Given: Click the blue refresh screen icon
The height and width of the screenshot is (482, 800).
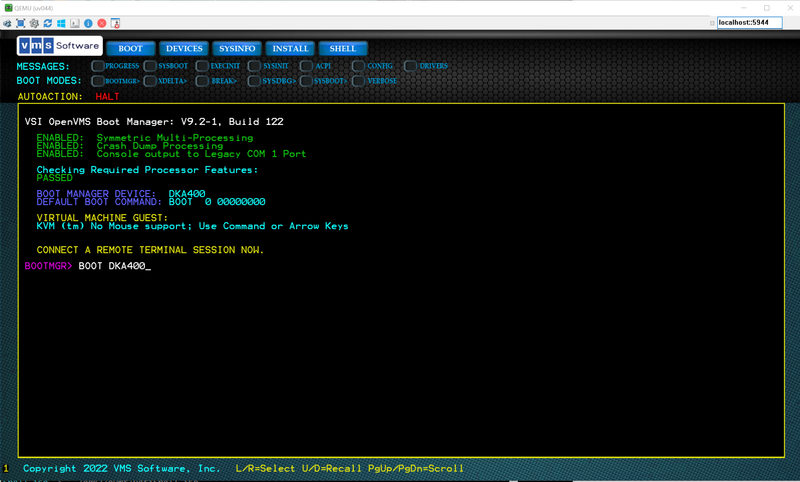Looking at the screenshot, I should click(x=47, y=23).
